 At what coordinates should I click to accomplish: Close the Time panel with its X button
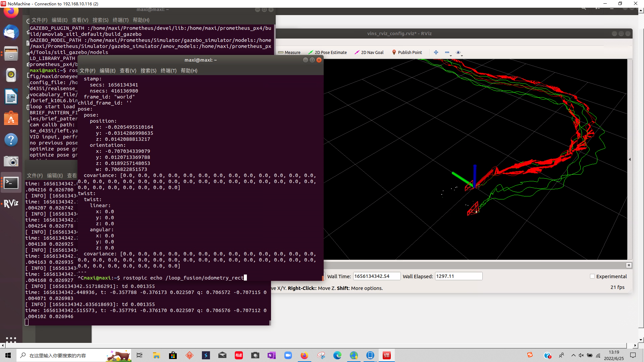pyautogui.click(x=629, y=265)
